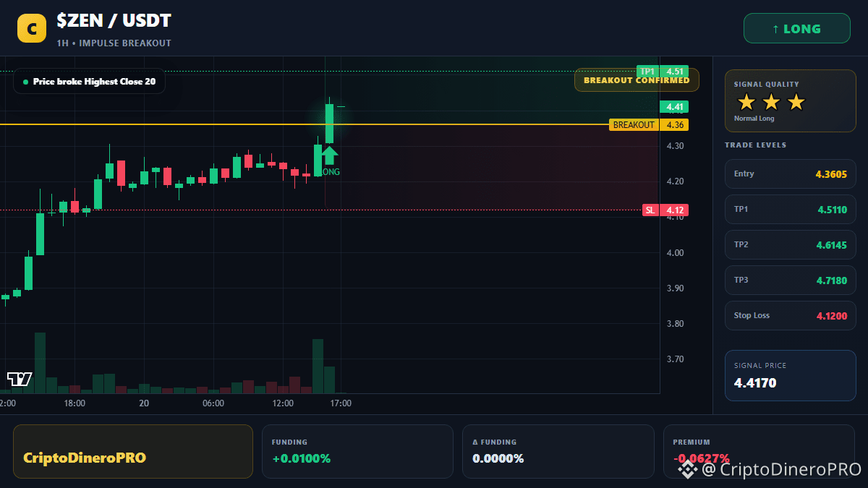Image resolution: width=868 pixels, height=488 pixels.
Task: Select the SL 4.12 price tag
Action: tap(665, 210)
